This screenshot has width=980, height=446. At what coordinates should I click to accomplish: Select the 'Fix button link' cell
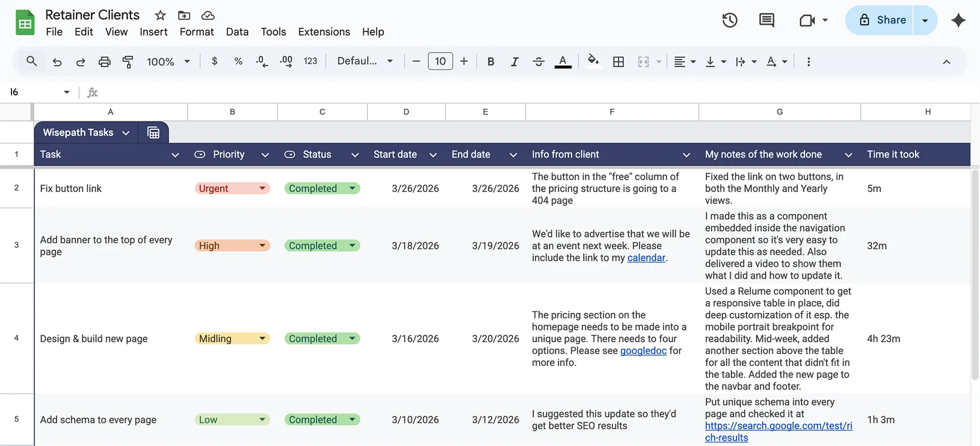pyautogui.click(x=111, y=188)
